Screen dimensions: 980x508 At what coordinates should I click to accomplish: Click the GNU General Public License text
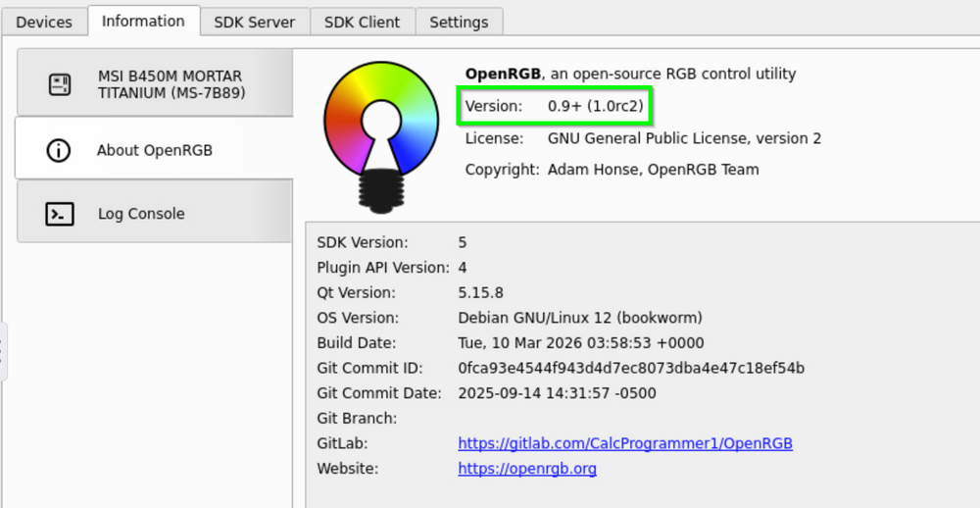[684, 138]
